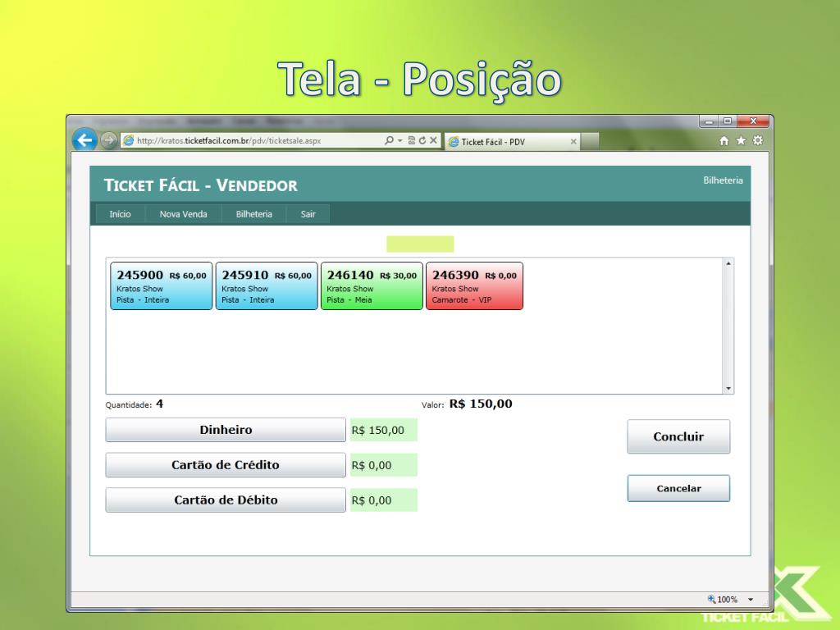Screen dimensions: 840x630
Task: Click the Bilheteria link in header
Action: [723, 180]
